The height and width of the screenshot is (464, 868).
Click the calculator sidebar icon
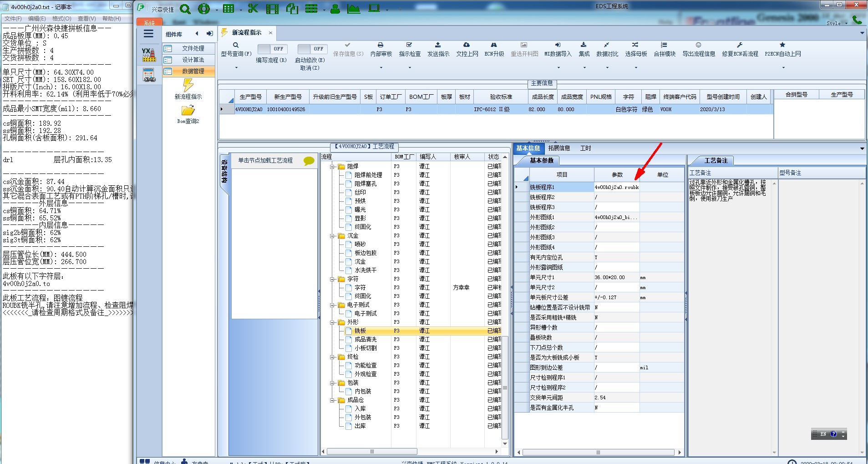click(149, 75)
